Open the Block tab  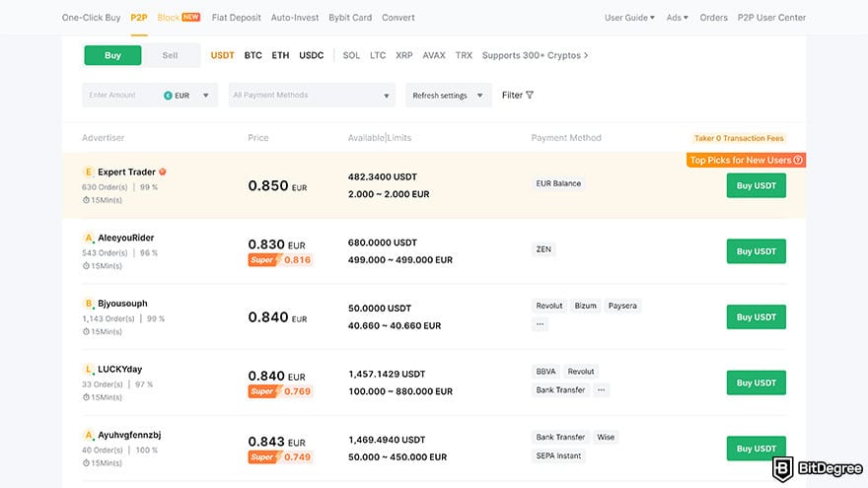(169, 18)
